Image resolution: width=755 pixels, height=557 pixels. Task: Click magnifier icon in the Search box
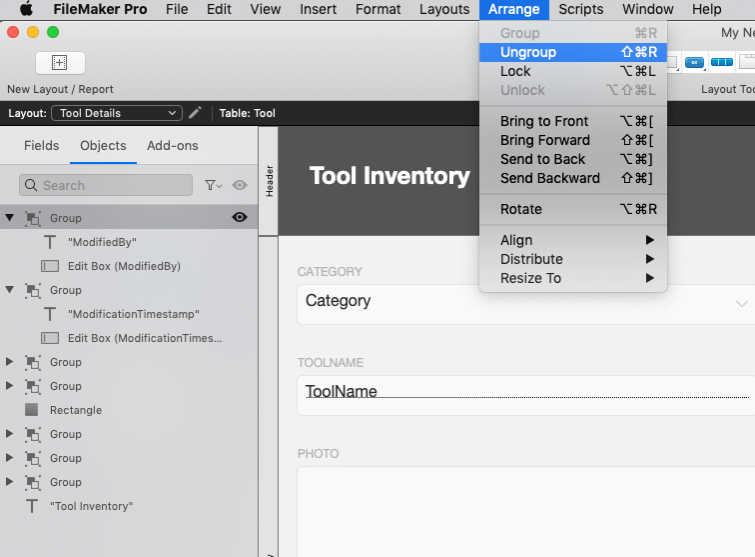coord(31,185)
